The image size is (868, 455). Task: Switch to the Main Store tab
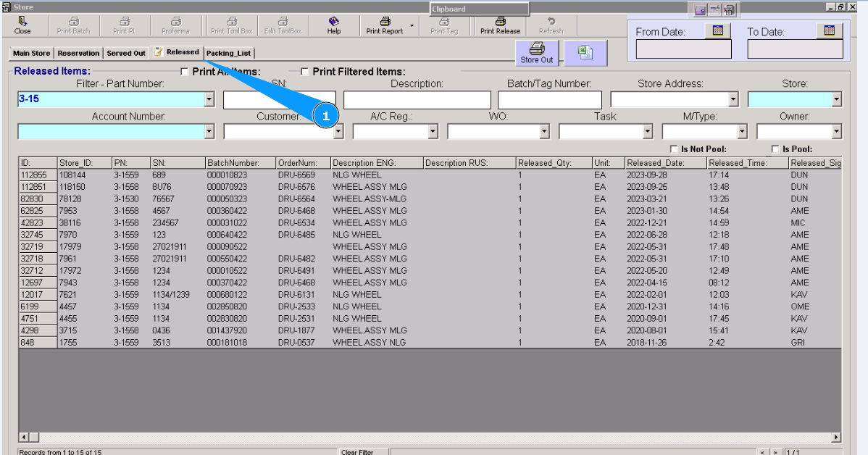[32, 53]
